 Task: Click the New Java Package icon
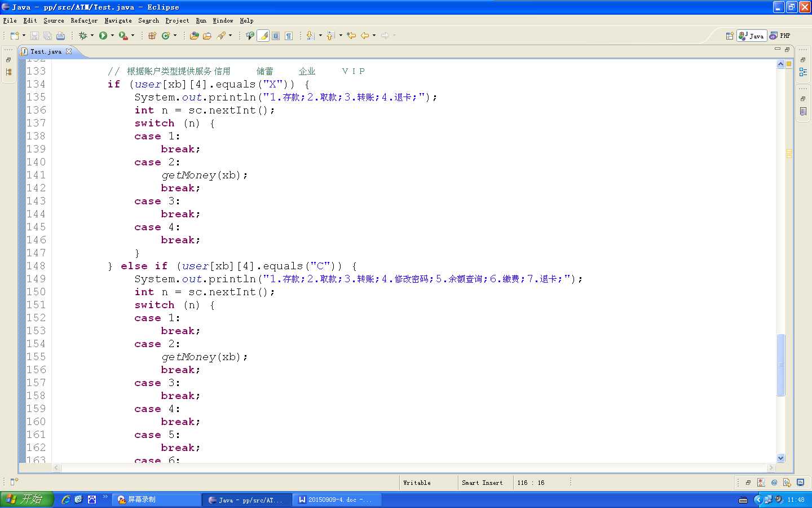point(152,36)
